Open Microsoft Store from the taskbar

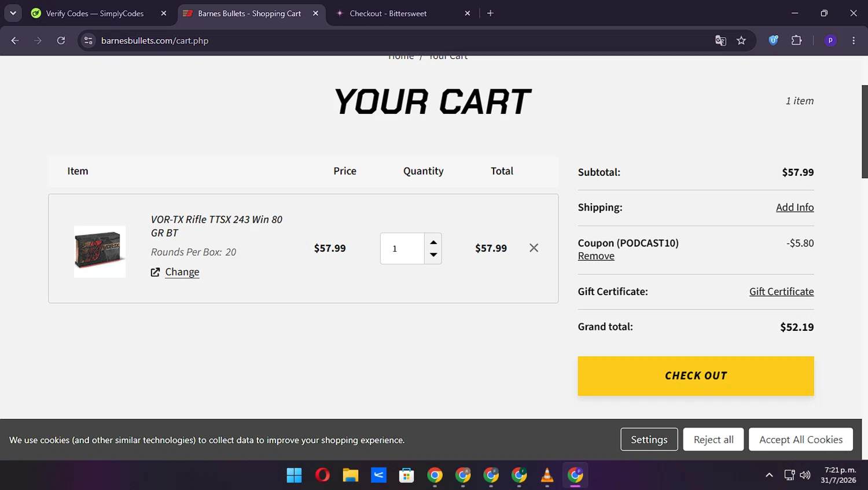[406, 476]
